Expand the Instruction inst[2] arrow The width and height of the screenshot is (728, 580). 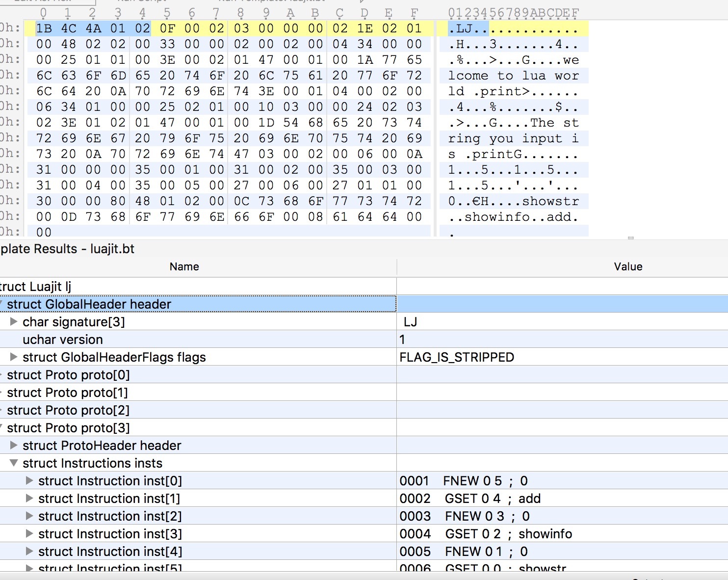[x=29, y=516]
